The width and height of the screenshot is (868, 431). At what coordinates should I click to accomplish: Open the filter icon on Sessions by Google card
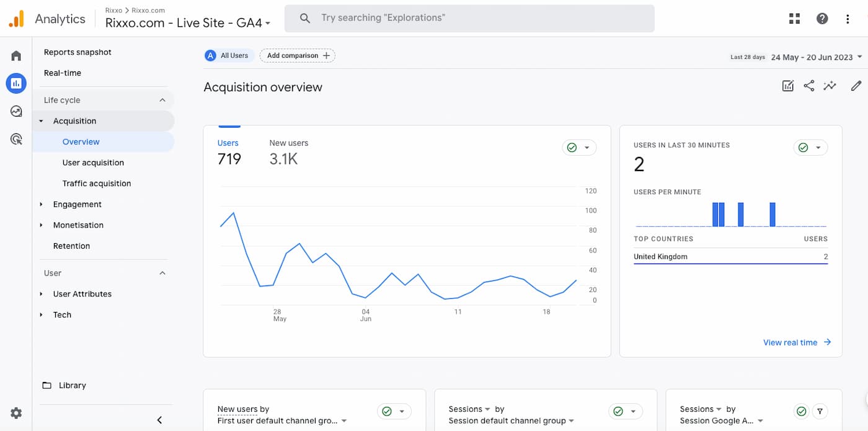(820, 411)
